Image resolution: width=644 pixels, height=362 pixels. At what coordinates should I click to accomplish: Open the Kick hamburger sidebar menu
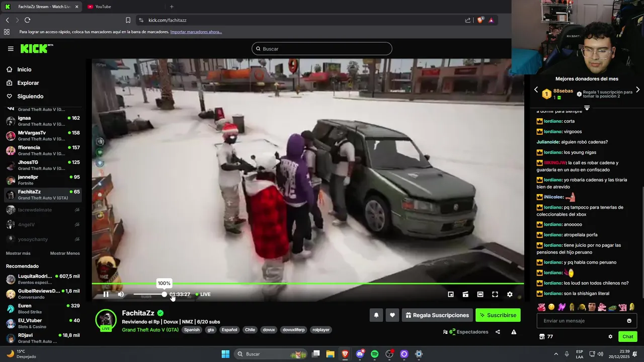pos(11,49)
